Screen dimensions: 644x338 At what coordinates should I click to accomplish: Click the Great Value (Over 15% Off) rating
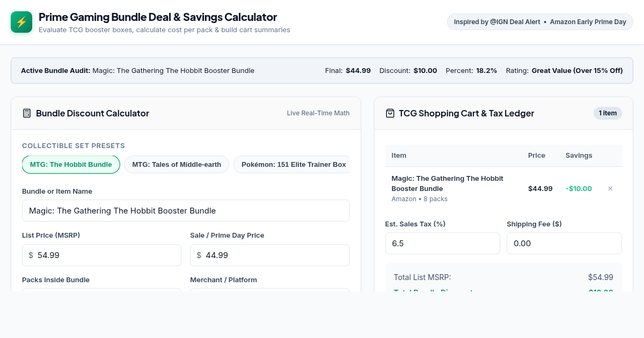577,71
